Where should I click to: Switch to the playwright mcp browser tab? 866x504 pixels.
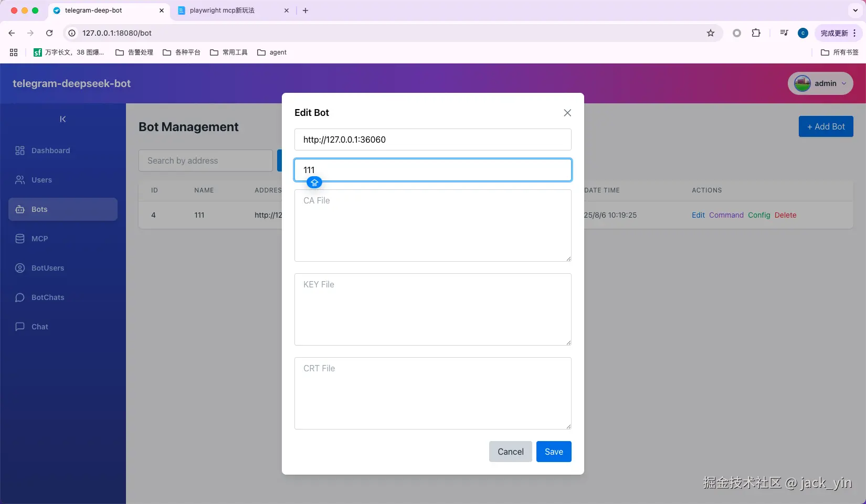pyautogui.click(x=233, y=10)
